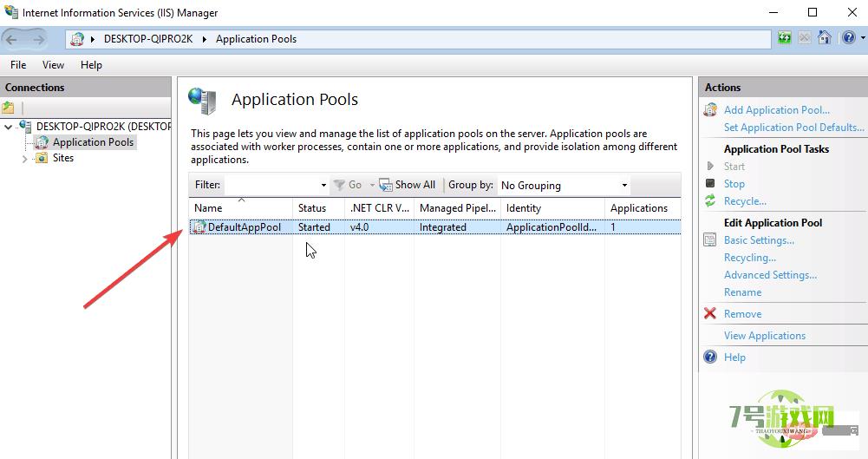Click the Sites folder icon in tree
Viewport: 868px width, 459px height.
pyautogui.click(x=42, y=159)
